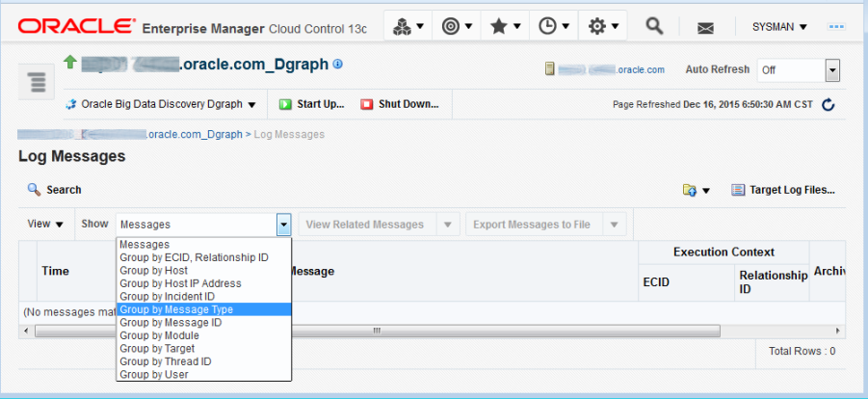Screen dimensions: 868x399
Task: Open the History clock menu
Action: (x=554, y=26)
